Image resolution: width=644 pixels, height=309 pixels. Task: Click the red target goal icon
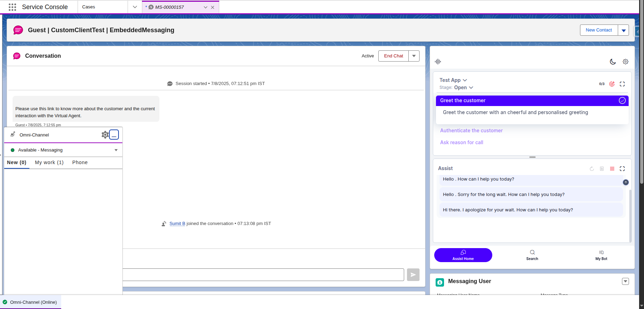[612, 84]
